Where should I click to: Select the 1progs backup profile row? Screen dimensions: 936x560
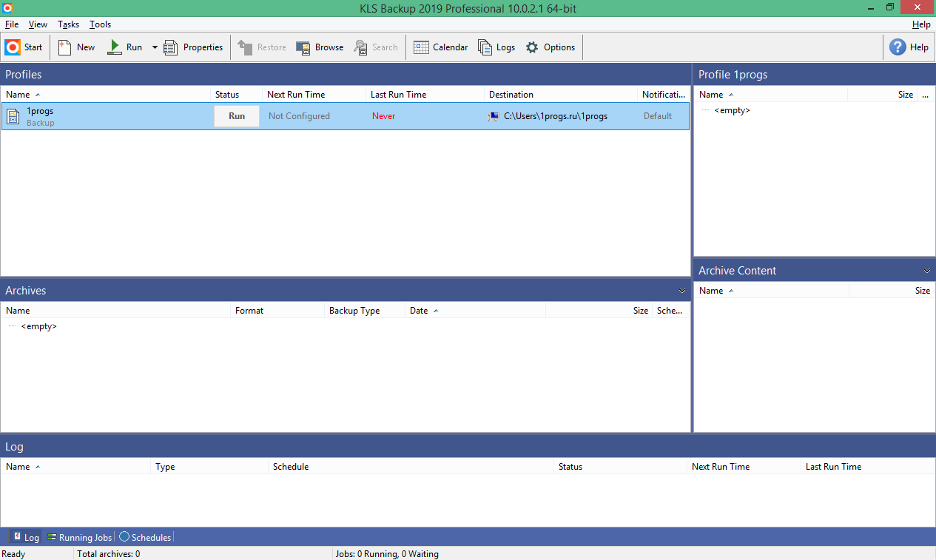click(x=111, y=116)
